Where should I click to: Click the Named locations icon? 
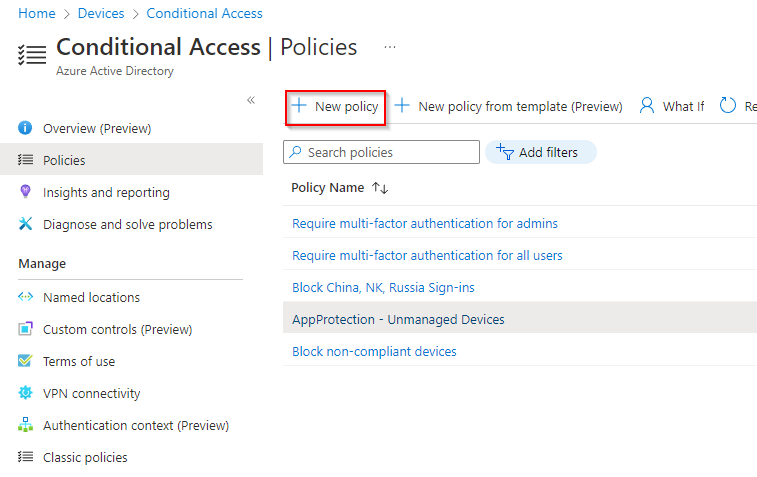click(x=26, y=297)
